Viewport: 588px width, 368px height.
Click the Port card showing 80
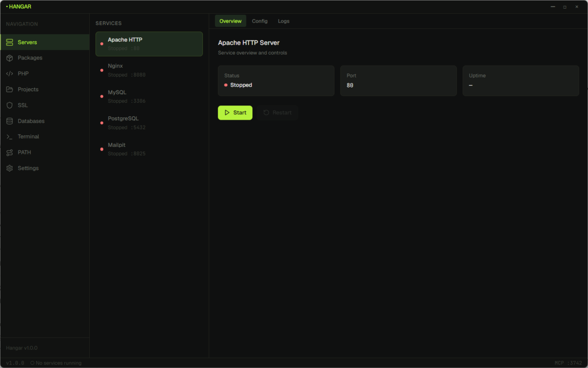pyautogui.click(x=398, y=80)
